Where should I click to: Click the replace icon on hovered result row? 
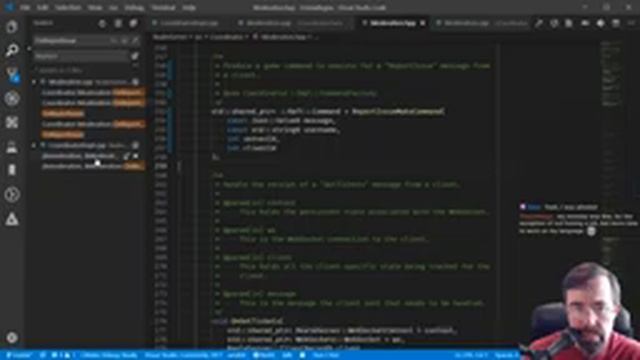[x=127, y=156]
